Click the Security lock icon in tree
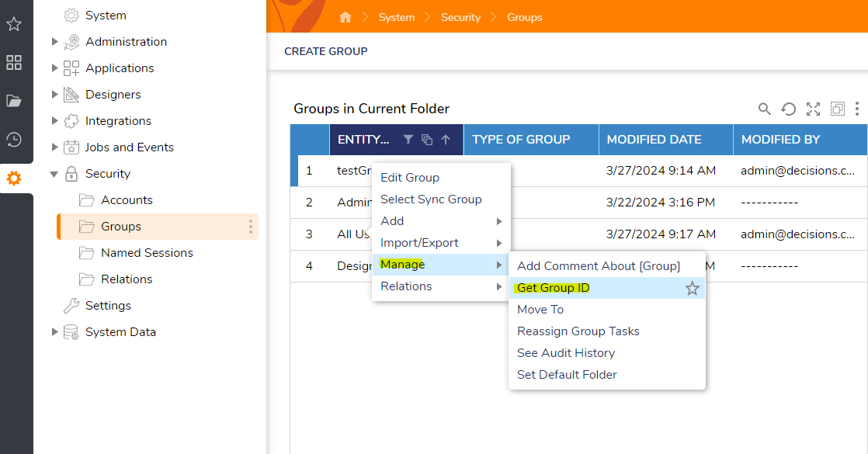This screenshot has width=868, height=454. point(71,174)
